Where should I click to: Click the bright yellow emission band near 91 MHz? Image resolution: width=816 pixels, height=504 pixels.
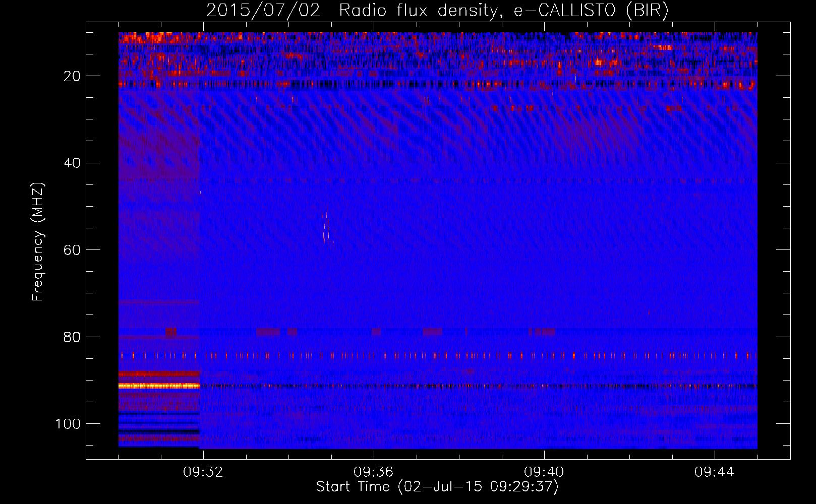[159, 386]
